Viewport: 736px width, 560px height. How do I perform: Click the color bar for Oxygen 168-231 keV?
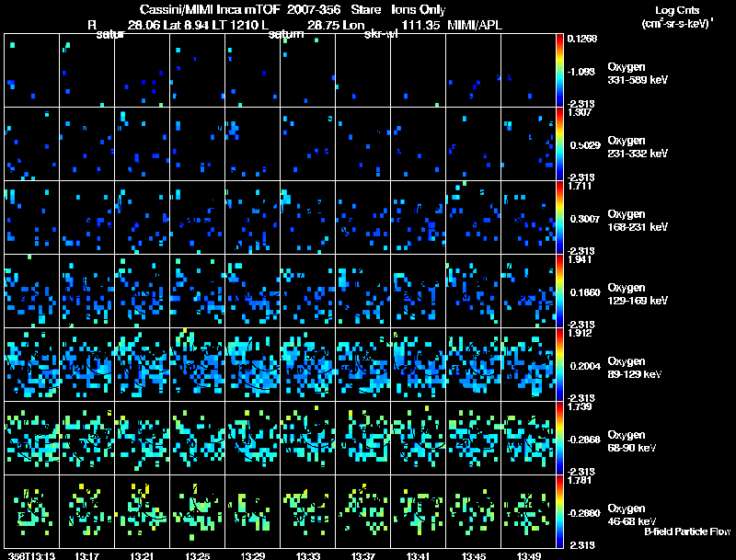click(560, 218)
